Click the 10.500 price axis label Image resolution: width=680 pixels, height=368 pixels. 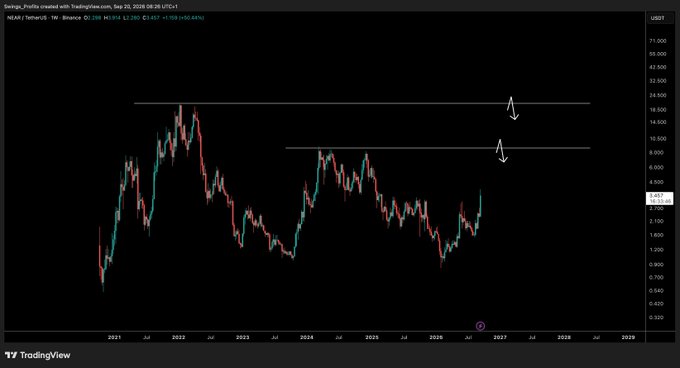click(x=657, y=139)
